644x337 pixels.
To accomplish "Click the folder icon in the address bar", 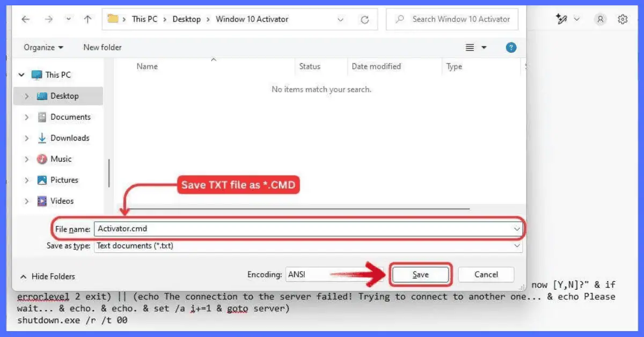I will [x=113, y=19].
